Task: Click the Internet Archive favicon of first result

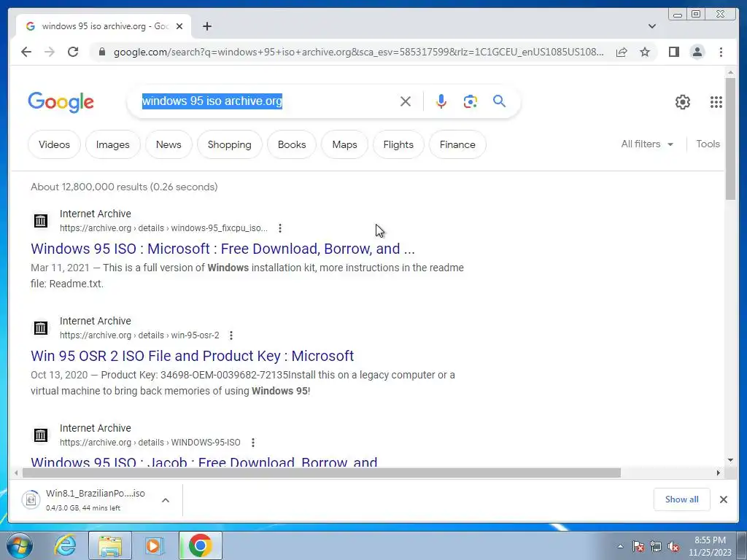Action: pyautogui.click(x=41, y=220)
